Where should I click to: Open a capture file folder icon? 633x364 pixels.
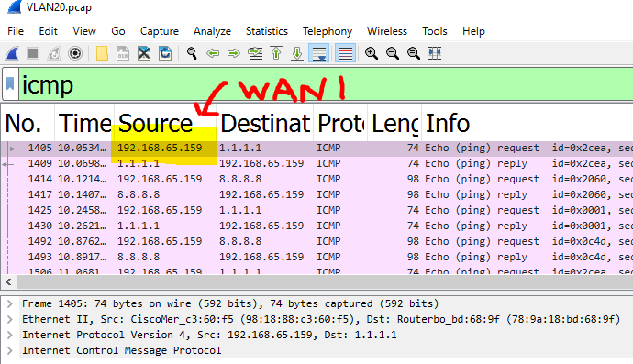coord(102,53)
